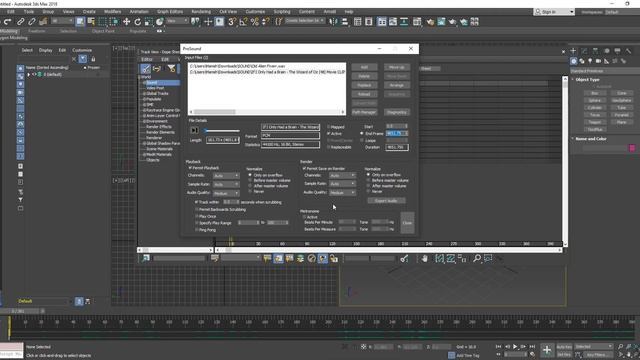
Task: Enable Permit Backwards Scrubbing checkbox
Action: [197, 209]
